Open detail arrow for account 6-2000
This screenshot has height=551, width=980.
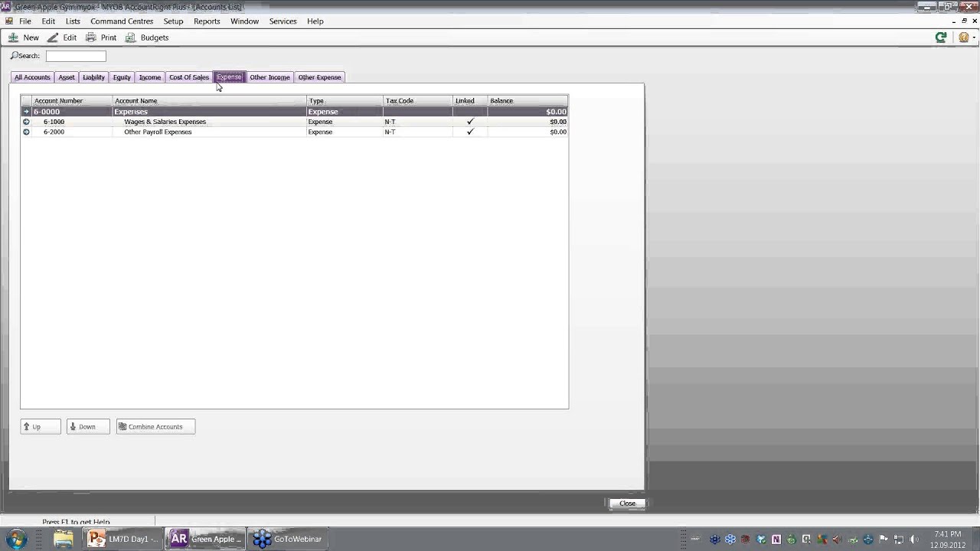pos(26,132)
